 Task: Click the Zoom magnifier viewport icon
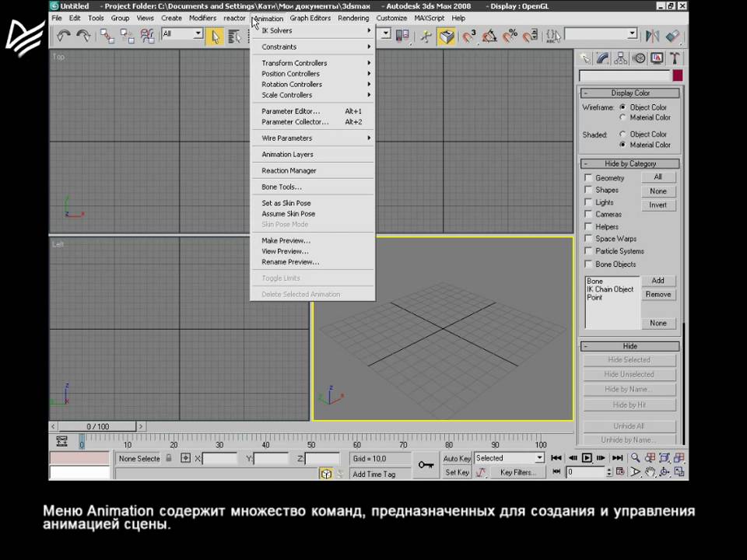[635, 457]
